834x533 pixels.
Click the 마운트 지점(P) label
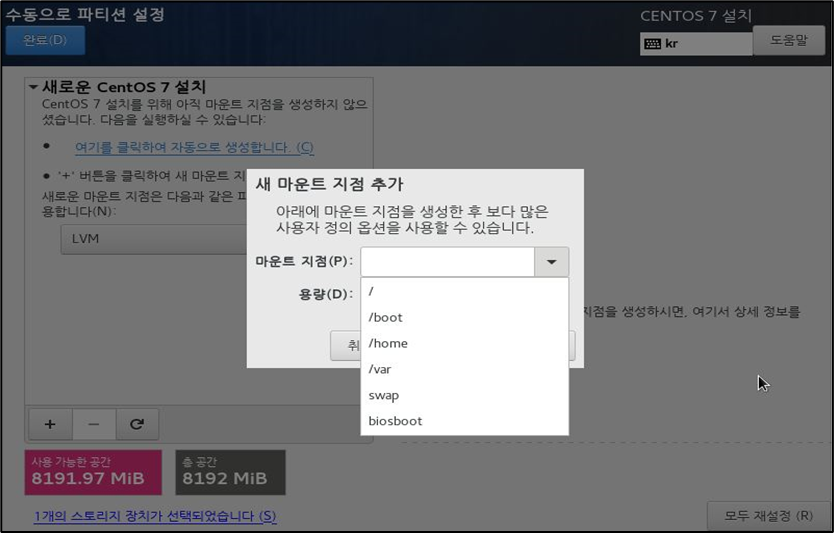(x=304, y=262)
